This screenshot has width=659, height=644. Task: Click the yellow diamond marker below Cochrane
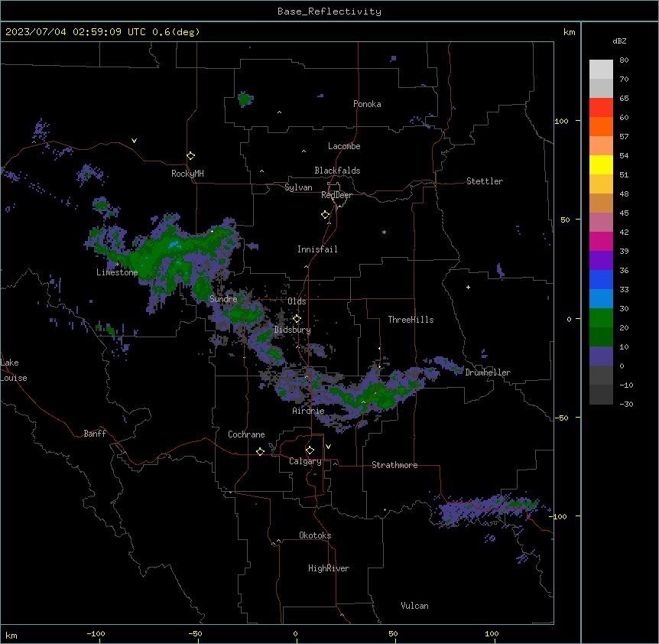[260, 451]
